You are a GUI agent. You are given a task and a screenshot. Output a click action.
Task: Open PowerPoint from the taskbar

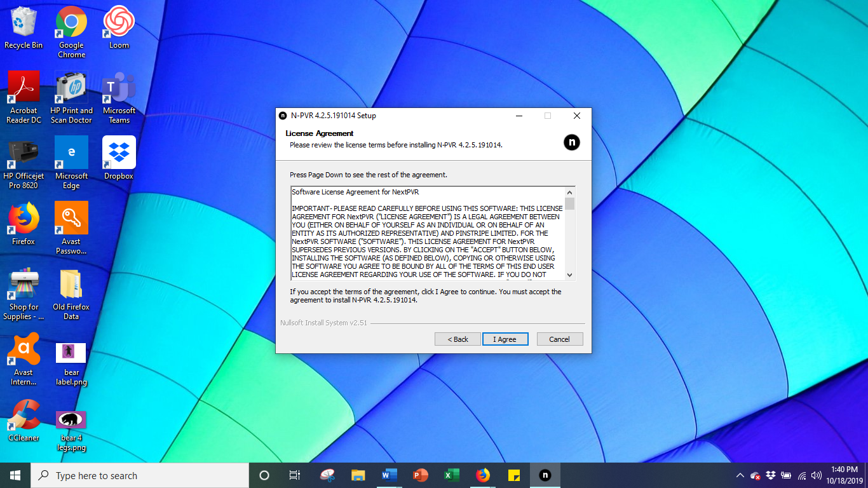420,475
